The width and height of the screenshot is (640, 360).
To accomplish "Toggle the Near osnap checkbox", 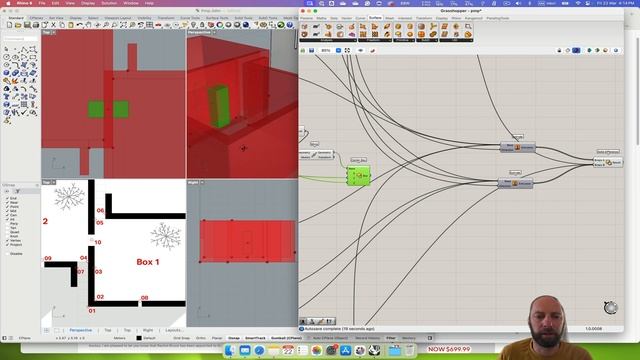I will point(7,203).
